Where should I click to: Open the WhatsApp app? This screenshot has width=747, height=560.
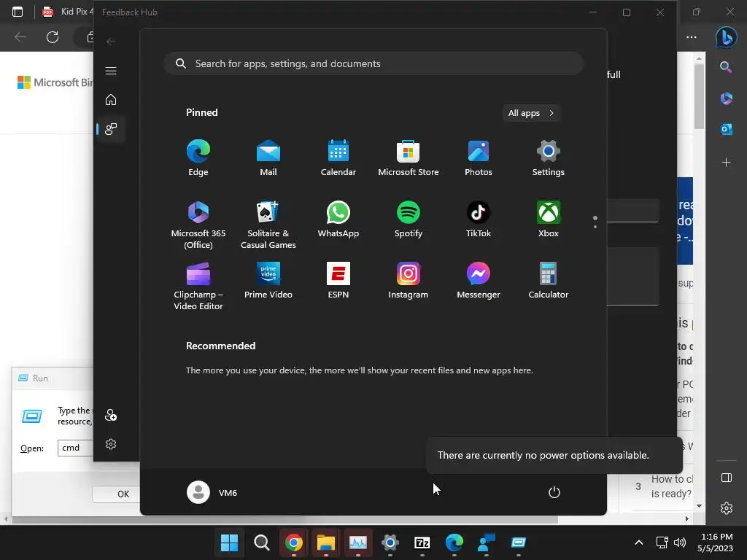[x=338, y=219]
